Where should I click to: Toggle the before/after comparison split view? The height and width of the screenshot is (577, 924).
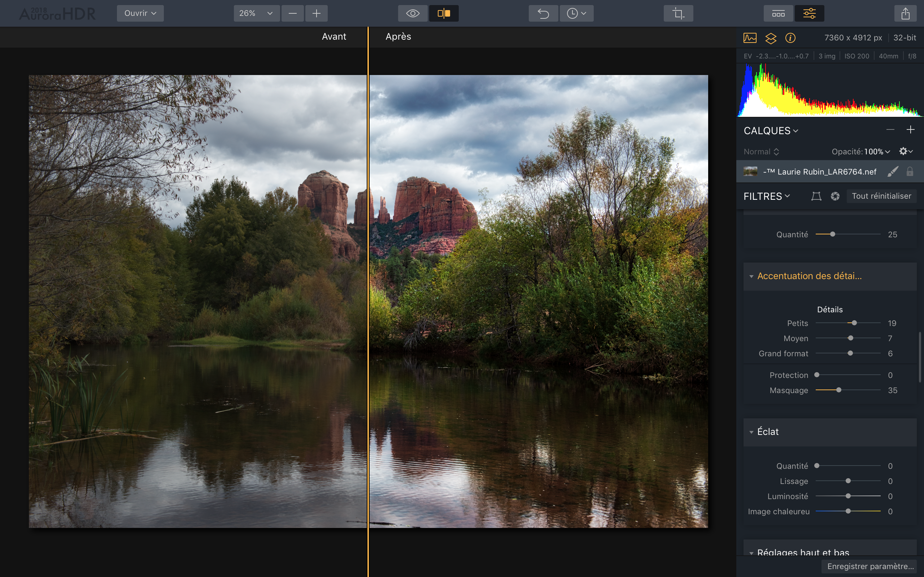[444, 13]
